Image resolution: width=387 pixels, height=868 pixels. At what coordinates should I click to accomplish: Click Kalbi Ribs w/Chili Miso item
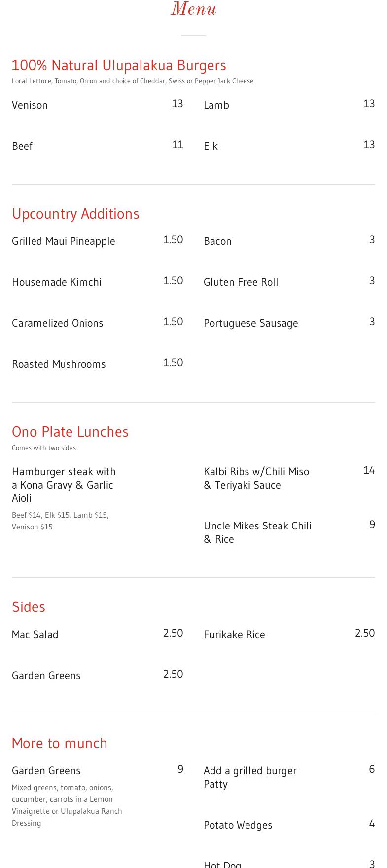coord(256,478)
